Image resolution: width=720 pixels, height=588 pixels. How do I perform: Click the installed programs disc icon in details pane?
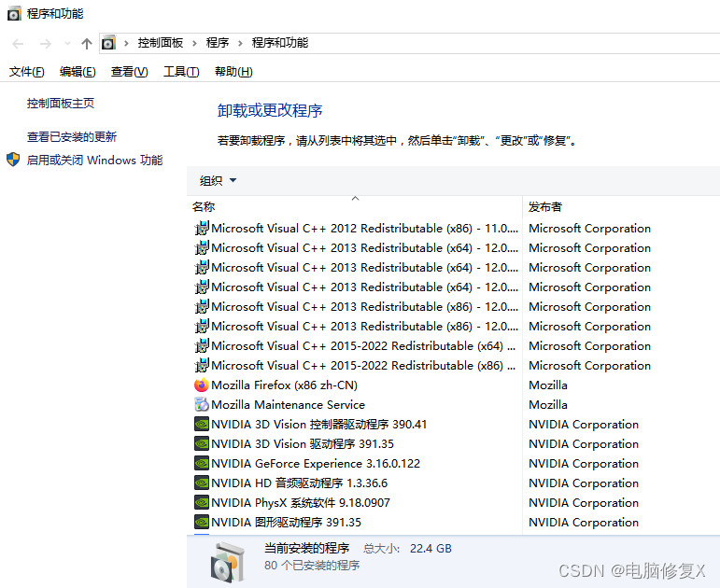click(227, 563)
